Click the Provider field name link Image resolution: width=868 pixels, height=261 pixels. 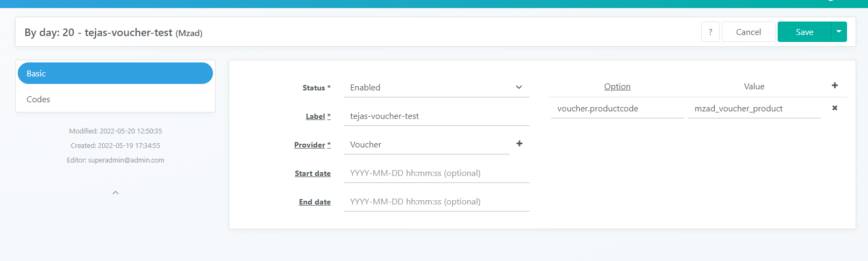[x=312, y=145]
